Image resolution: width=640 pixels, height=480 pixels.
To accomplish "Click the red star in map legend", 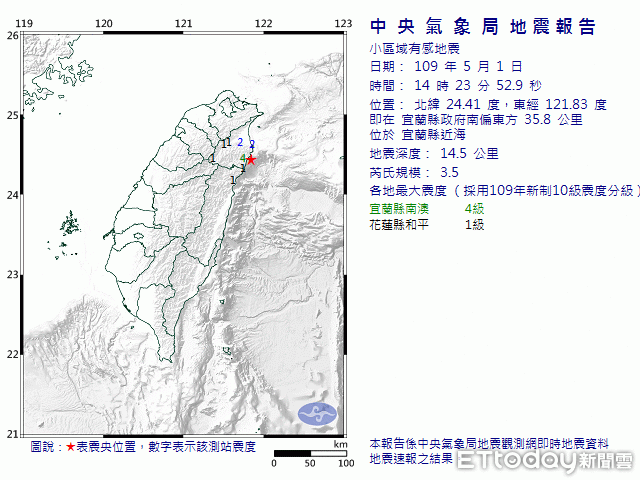I will pyautogui.click(x=70, y=447).
